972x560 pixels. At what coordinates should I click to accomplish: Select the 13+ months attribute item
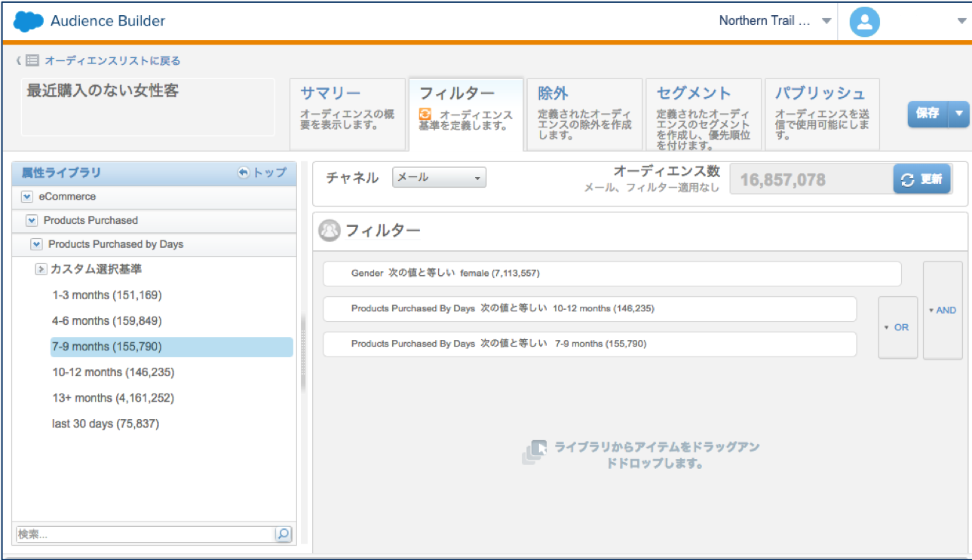pyautogui.click(x=113, y=398)
